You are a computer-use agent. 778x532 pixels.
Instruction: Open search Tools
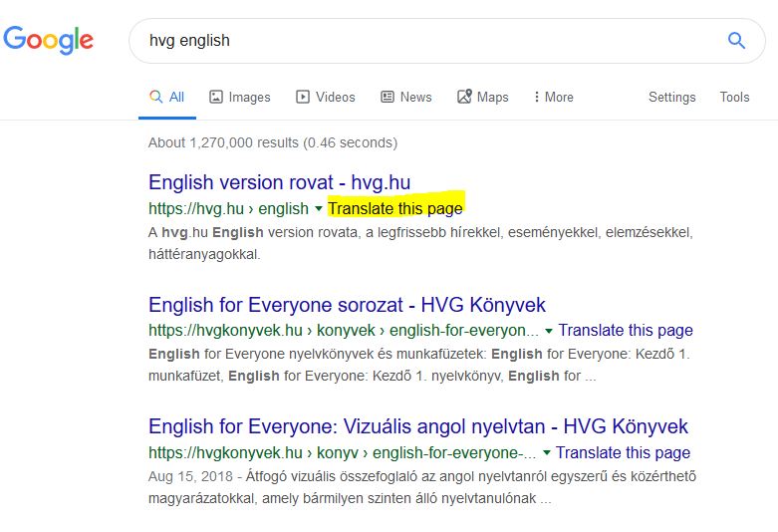pyautogui.click(x=734, y=97)
